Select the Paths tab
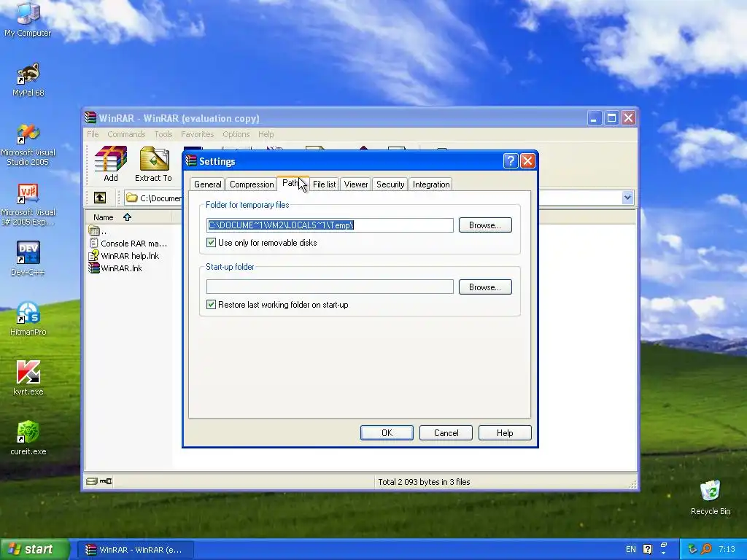The image size is (747, 560). 293,183
